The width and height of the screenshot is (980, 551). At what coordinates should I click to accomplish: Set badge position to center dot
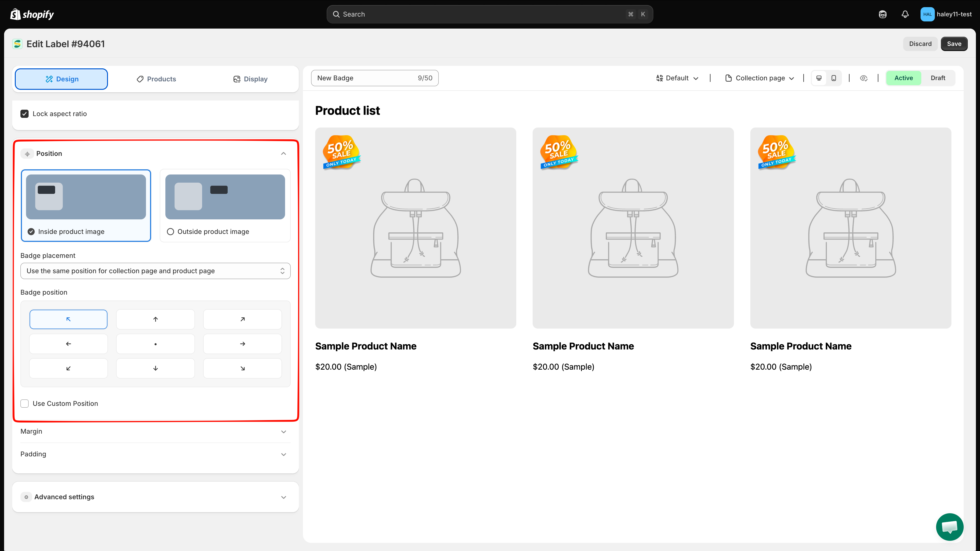pyautogui.click(x=156, y=344)
